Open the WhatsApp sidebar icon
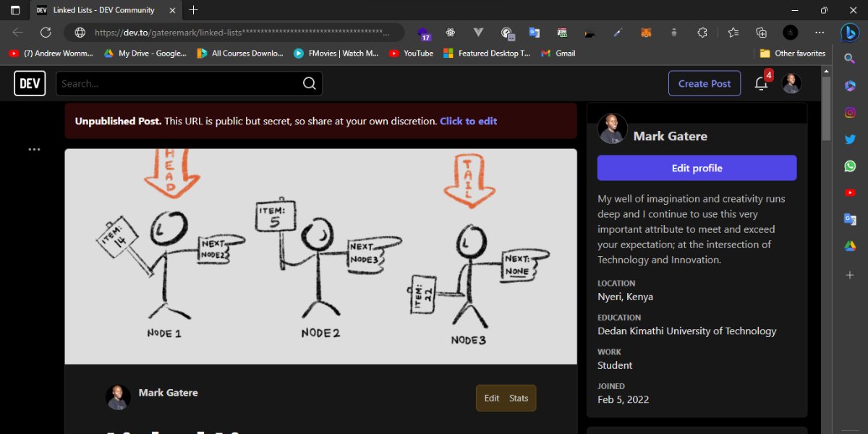Image resolution: width=868 pixels, height=434 pixels. coord(850,166)
